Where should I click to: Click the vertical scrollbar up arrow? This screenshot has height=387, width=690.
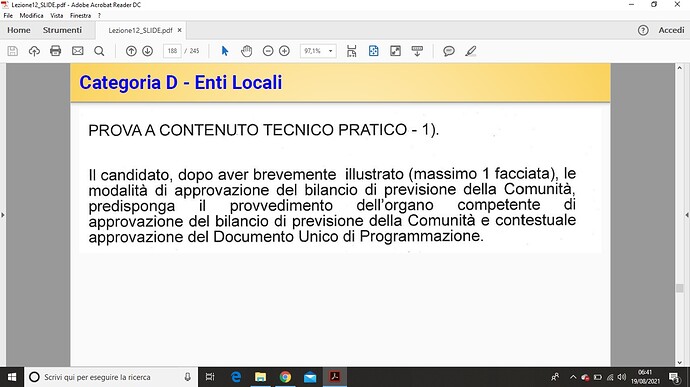point(679,68)
